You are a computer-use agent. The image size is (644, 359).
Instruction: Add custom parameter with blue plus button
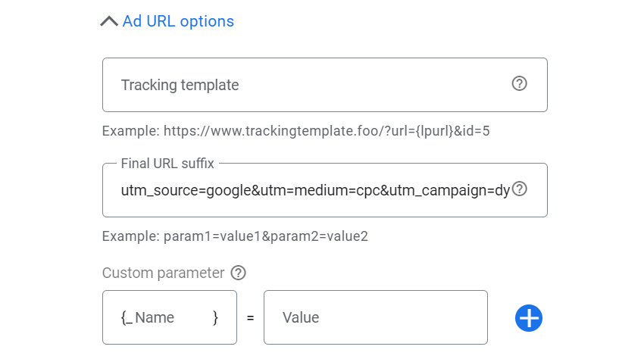coord(529,317)
